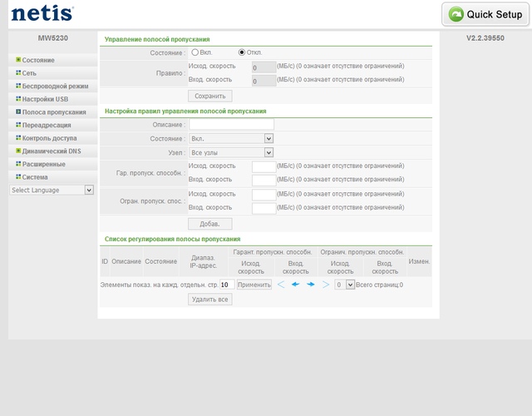Go to previous page with bold left arrow
The image size is (532, 416).
296,285
